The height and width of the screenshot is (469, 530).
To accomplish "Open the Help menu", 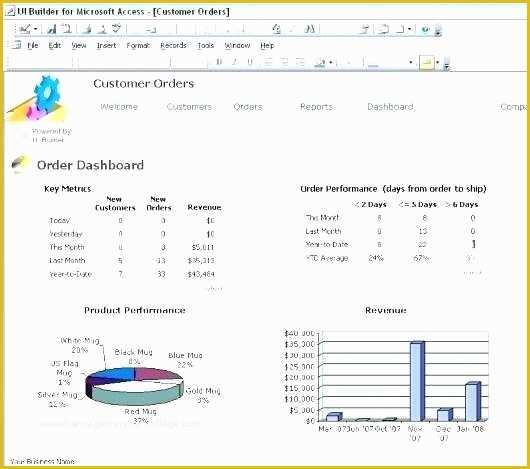I will (267, 45).
